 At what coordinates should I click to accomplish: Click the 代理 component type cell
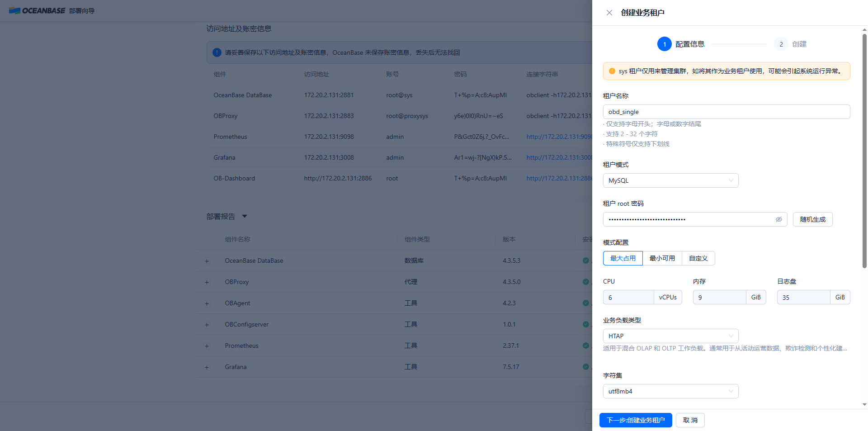click(410, 282)
